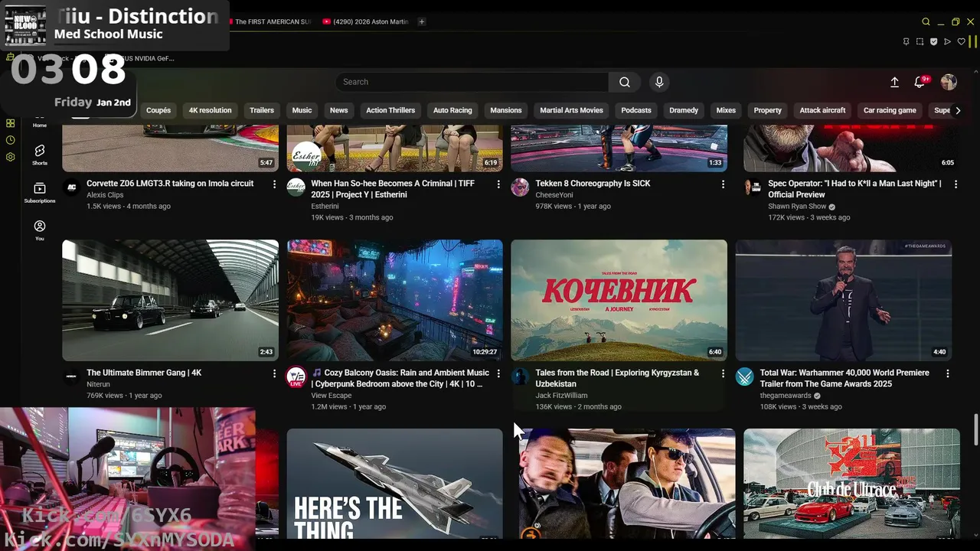980x551 pixels.
Task: Open options menu for Ultimate Bimmer Gang video
Action: (x=274, y=373)
